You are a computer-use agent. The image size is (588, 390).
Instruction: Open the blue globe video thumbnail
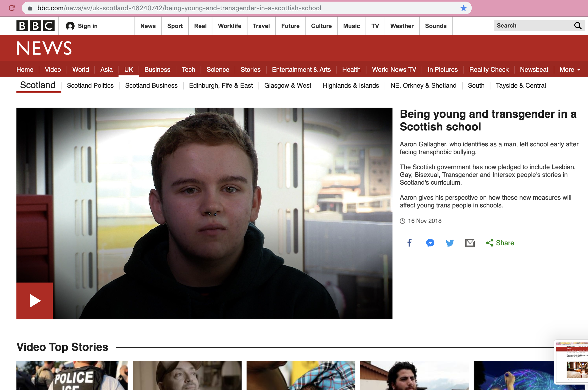tap(514, 375)
